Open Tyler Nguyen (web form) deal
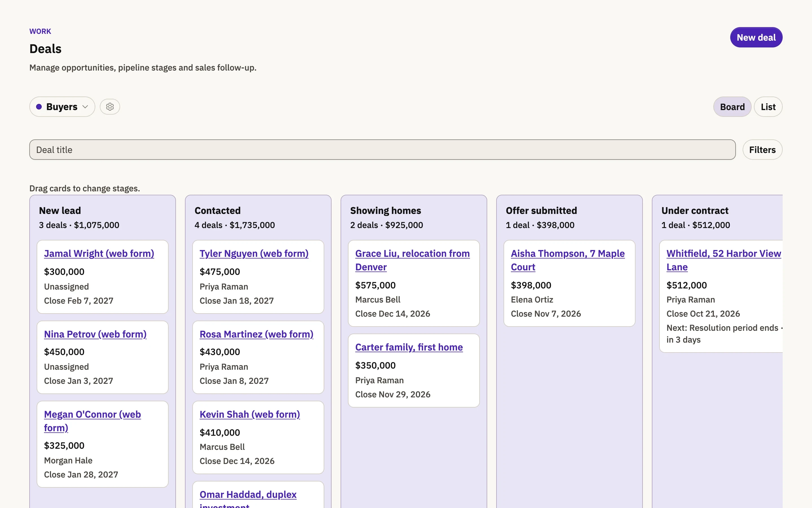Image resolution: width=812 pixels, height=508 pixels. (254, 253)
